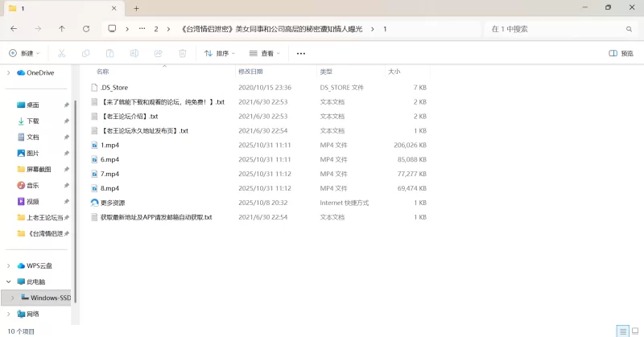Click the Cut scissors icon
Screen dimensions: 644x337
[x=61, y=54]
